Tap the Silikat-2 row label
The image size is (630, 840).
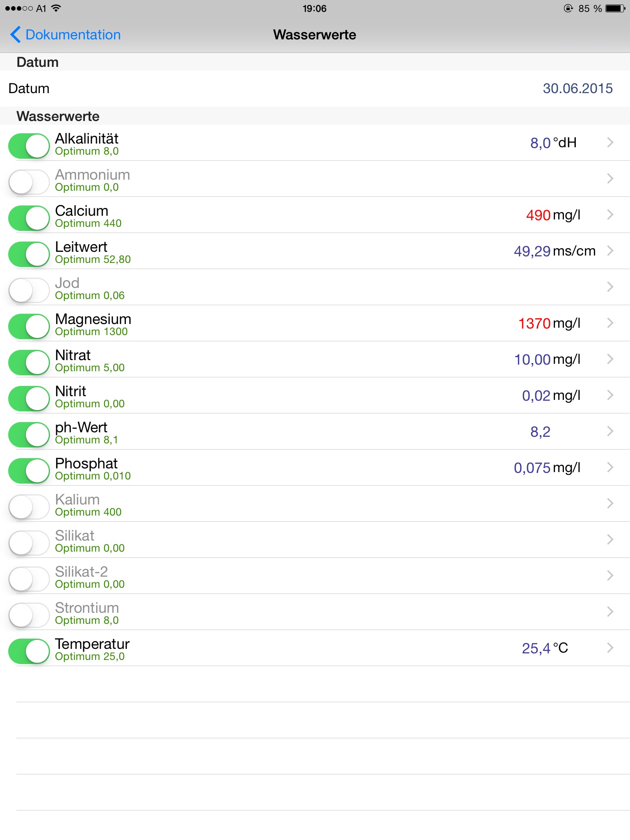click(81, 571)
